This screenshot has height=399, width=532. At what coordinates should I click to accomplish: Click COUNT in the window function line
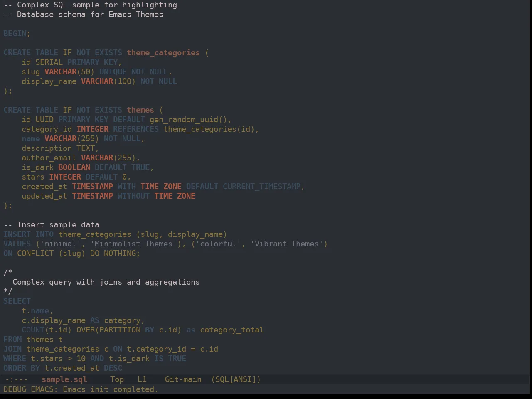(33, 330)
